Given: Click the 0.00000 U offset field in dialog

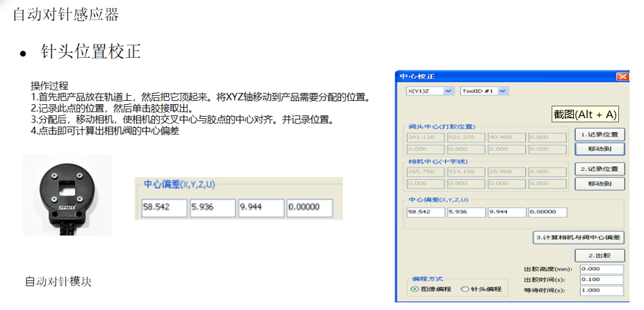Looking at the screenshot, I should tap(547, 213).
